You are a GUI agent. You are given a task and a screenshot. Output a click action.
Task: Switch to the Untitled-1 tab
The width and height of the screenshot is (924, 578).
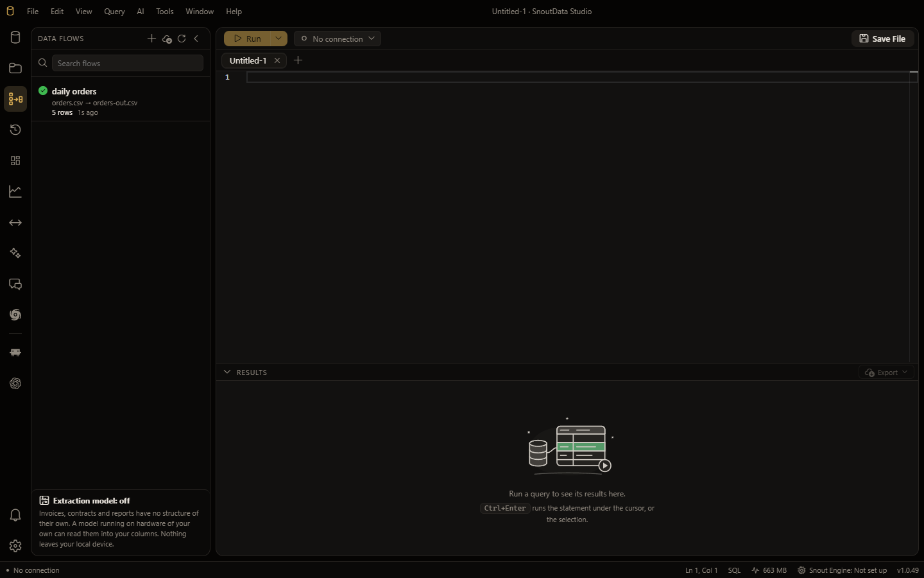248,60
